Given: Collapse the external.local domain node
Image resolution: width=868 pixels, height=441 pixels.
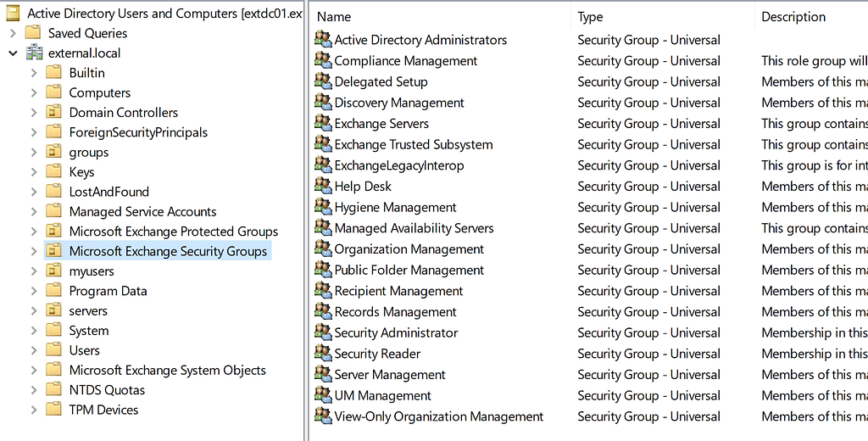Looking at the screenshot, I should (13, 53).
